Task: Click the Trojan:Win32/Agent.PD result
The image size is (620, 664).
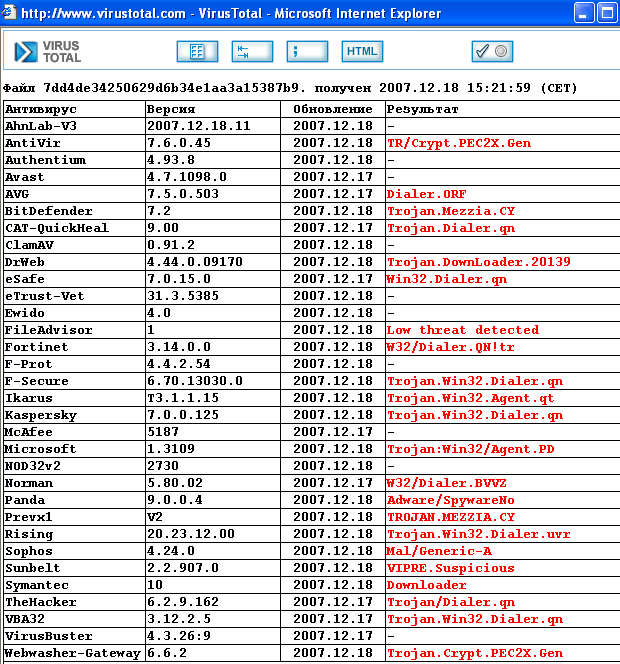Action: click(471, 449)
